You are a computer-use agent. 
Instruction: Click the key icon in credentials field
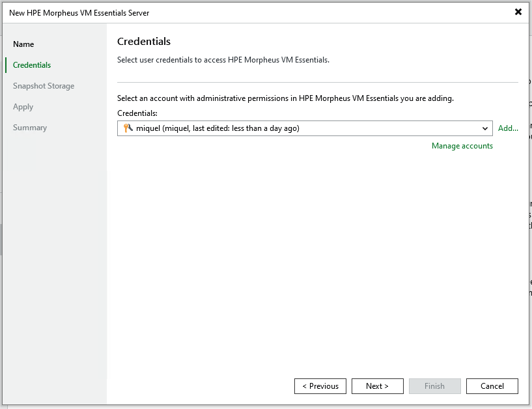tap(128, 128)
